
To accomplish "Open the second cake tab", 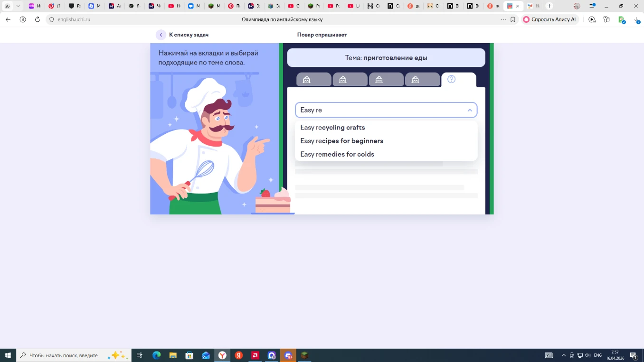I will click(x=350, y=80).
